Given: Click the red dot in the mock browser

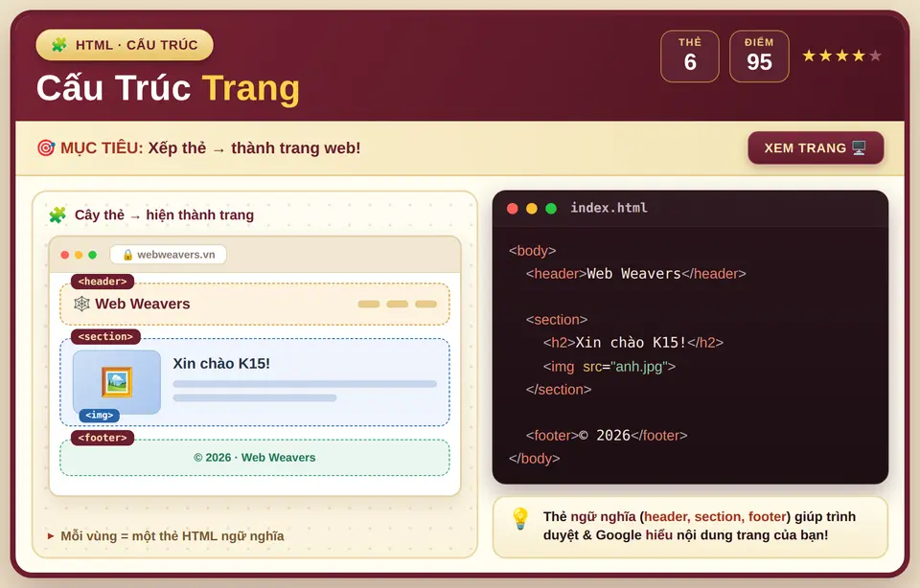Looking at the screenshot, I should [64, 255].
